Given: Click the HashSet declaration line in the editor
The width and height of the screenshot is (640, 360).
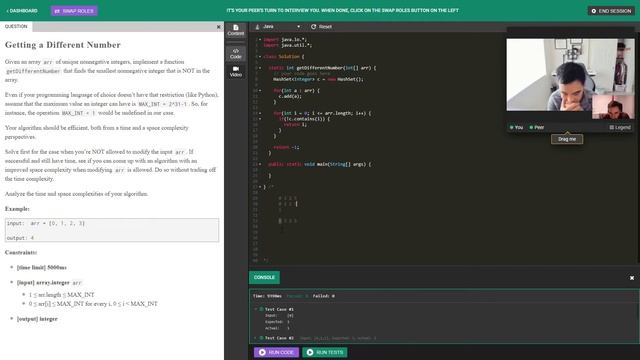Looking at the screenshot, I should pyautogui.click(x=318, y=79).
